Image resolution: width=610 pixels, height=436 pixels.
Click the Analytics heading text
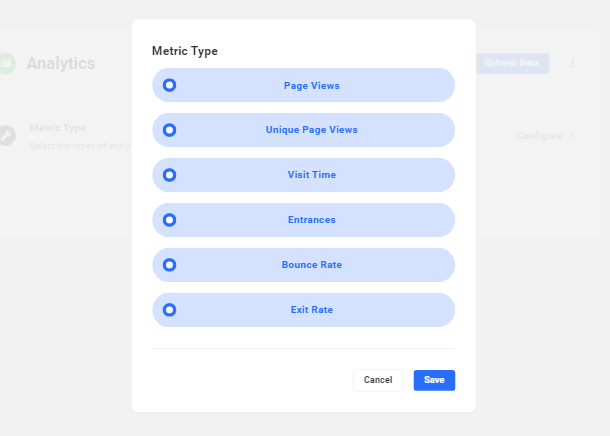[x=61, y=64]
